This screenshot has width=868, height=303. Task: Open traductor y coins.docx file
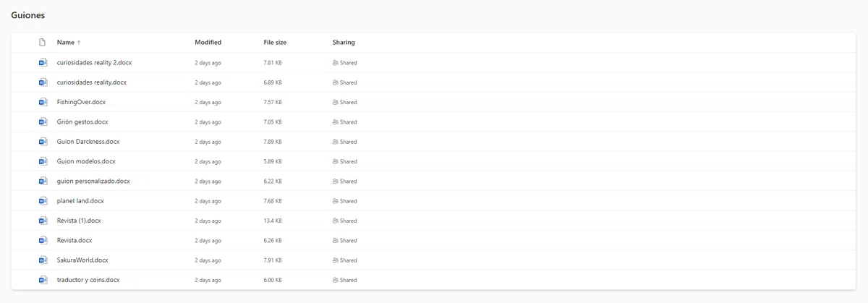pos(88,280)
